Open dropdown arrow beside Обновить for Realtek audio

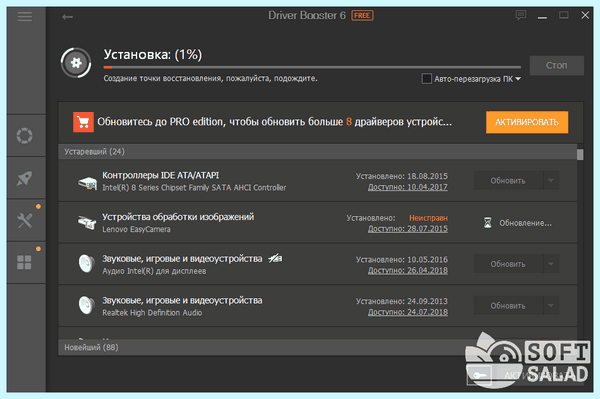[551, 305]
